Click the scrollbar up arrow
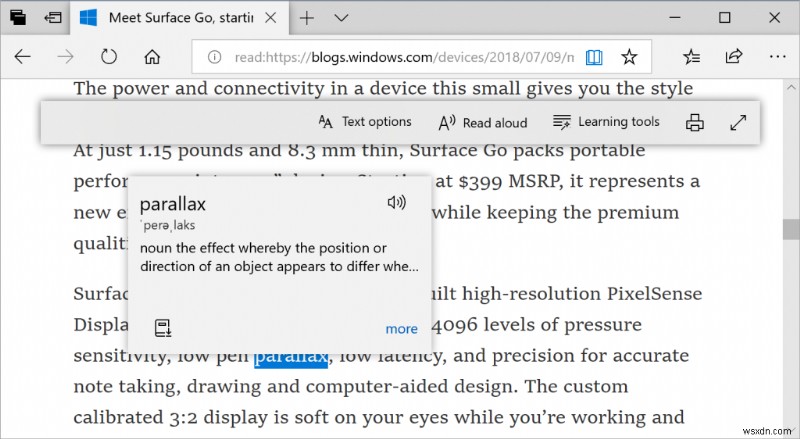This screenshot has height=439, width=800. click(792, 87)
